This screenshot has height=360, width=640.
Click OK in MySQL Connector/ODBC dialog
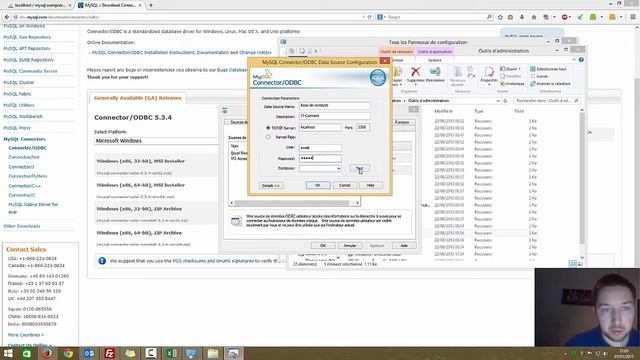(318, 185)
